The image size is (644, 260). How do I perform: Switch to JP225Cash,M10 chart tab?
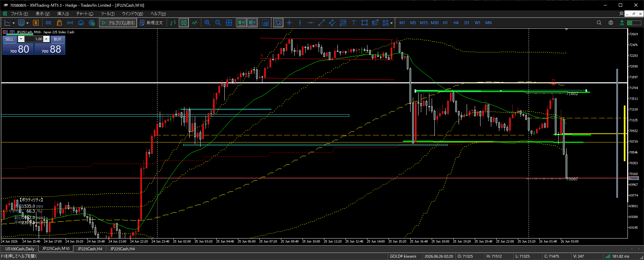[x=56, y=249]
